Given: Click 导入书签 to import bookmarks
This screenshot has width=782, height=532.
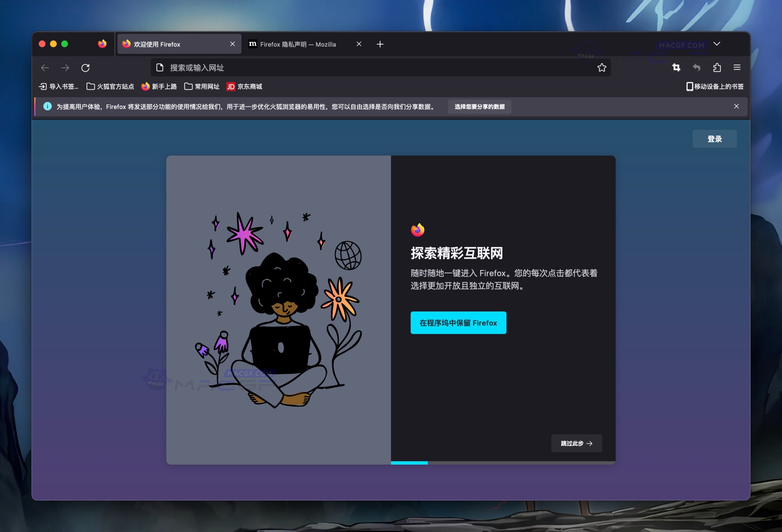Looking at the screenshot, I should 58,86.
